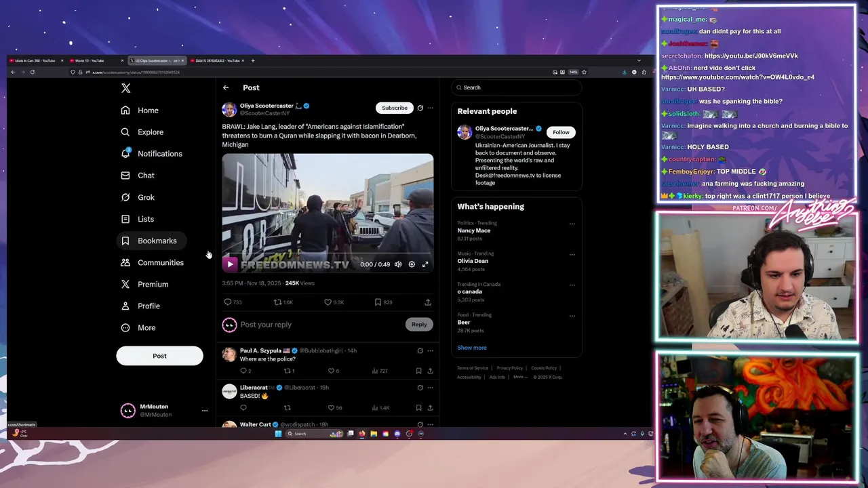Open Chat from the sidebar
The image size is (868, 488).
(x=138, y=176)
